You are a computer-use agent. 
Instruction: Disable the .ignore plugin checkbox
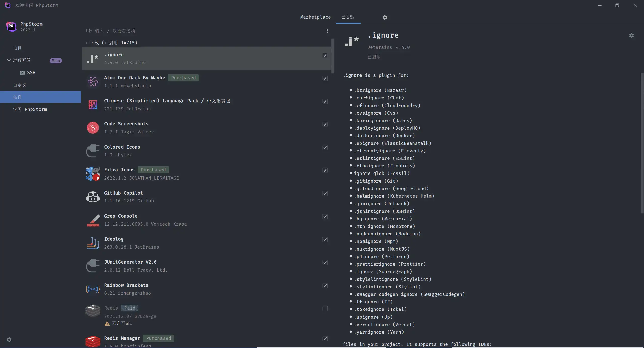325,55
